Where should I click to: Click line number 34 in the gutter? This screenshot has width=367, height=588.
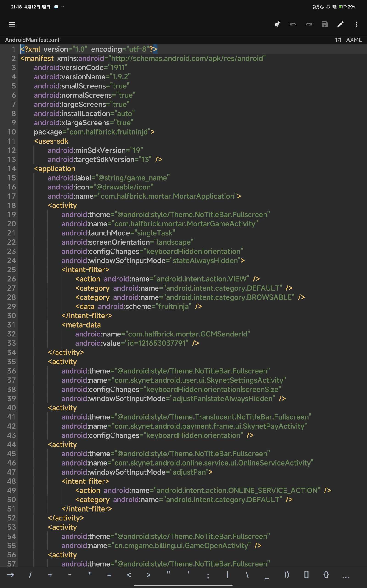[x=11, y=352]
